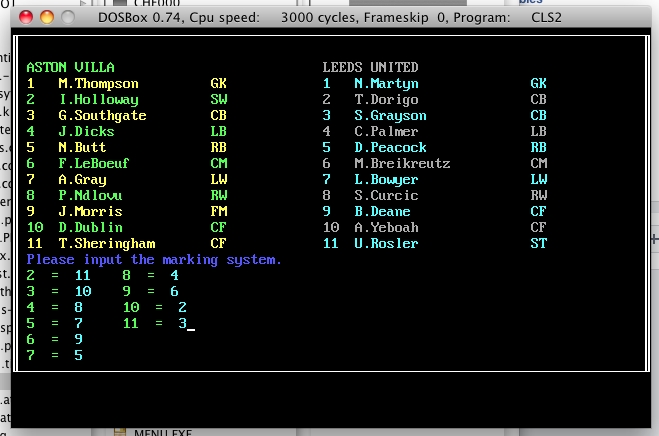Click player A.Gray in Aston Villa list
Image resolution: width=659 pixels, height=436 pixels.
[x=82, y=180]
